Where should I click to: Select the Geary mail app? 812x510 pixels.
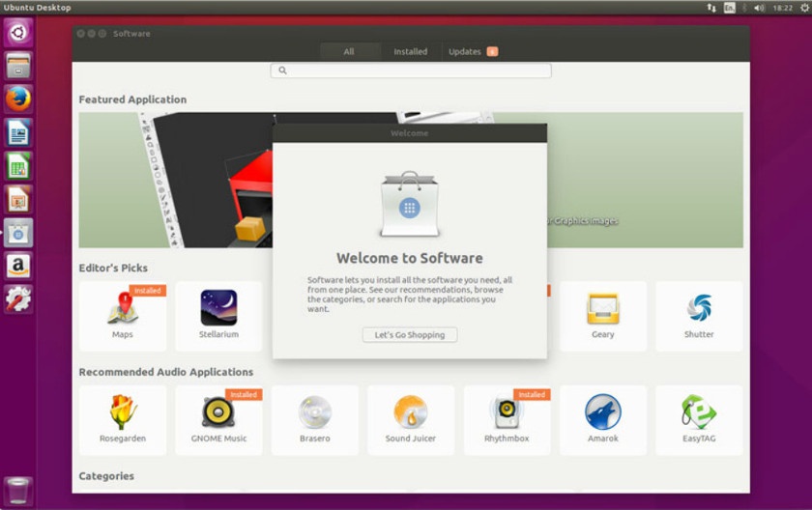[602, 316]
